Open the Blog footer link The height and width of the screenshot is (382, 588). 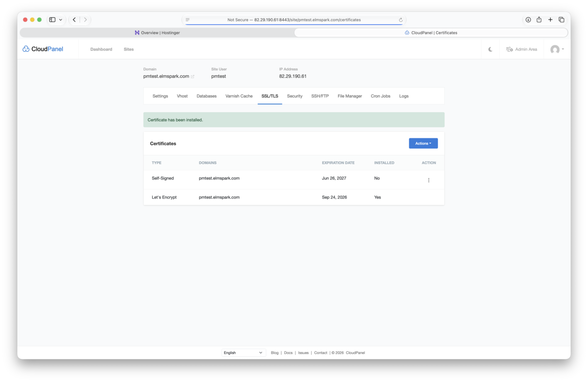[275, 353]
